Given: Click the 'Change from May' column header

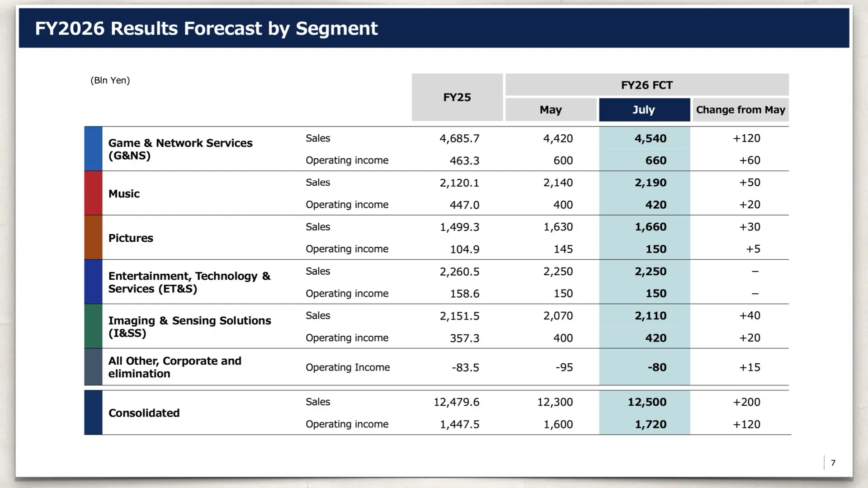Looking at the screenshot, I should 741,110.
